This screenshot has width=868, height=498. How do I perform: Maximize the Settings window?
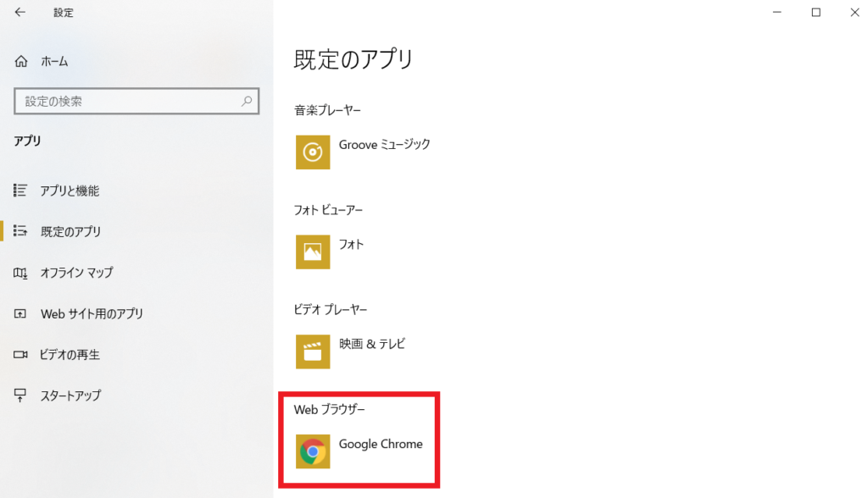click(x=815, y=13)
